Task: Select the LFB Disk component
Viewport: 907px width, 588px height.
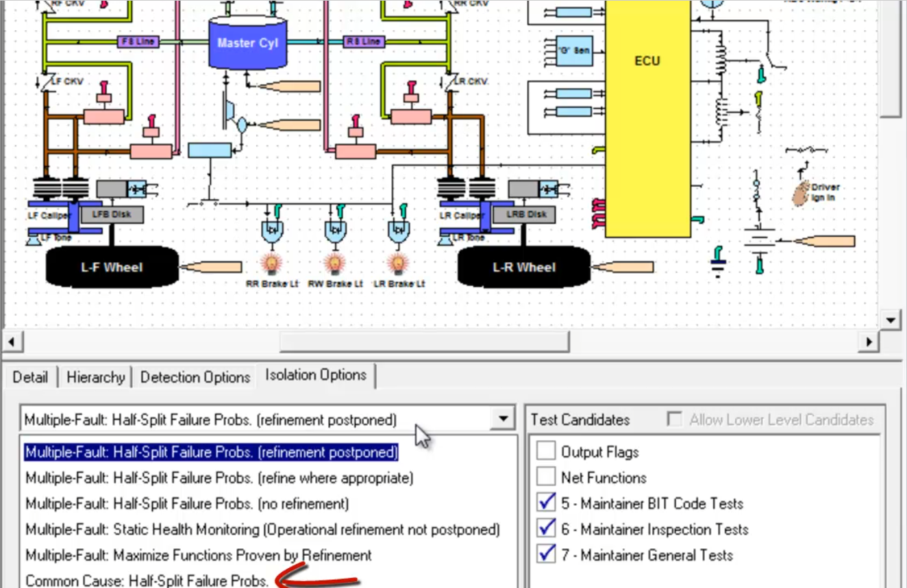Action: [x=112, y=214]
